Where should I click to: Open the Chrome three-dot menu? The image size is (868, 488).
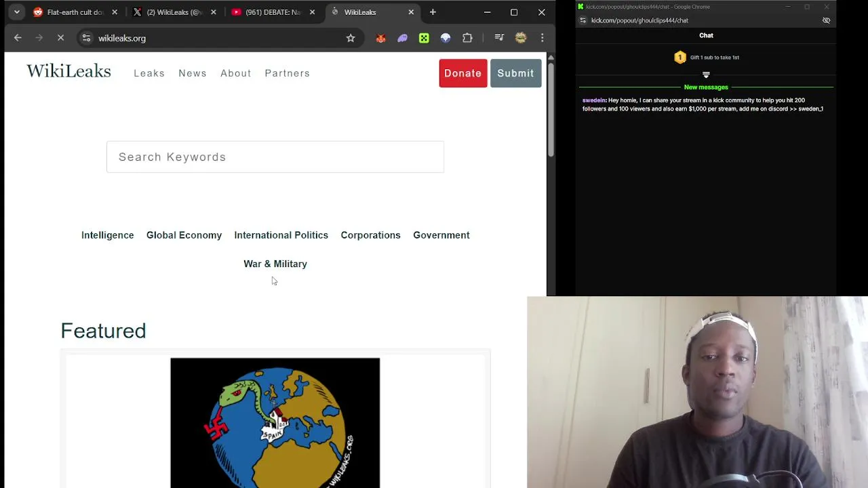click(x=542, y=38)
